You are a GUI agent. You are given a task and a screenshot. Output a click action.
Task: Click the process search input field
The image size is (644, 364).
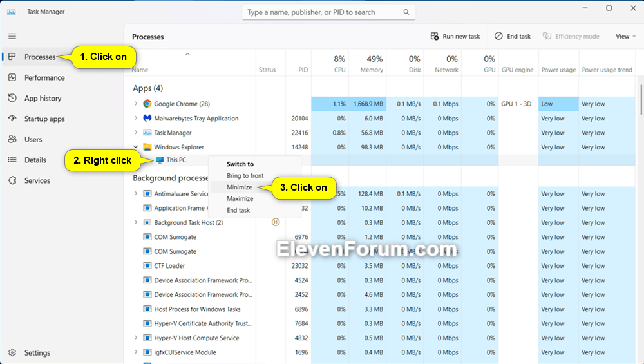point(328,12)
